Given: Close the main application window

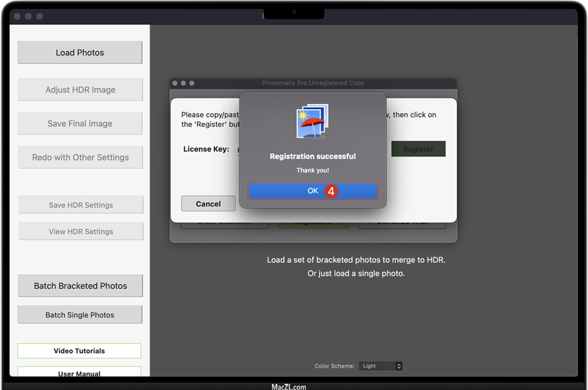Looking at the screenshot, I should point(17,16).
